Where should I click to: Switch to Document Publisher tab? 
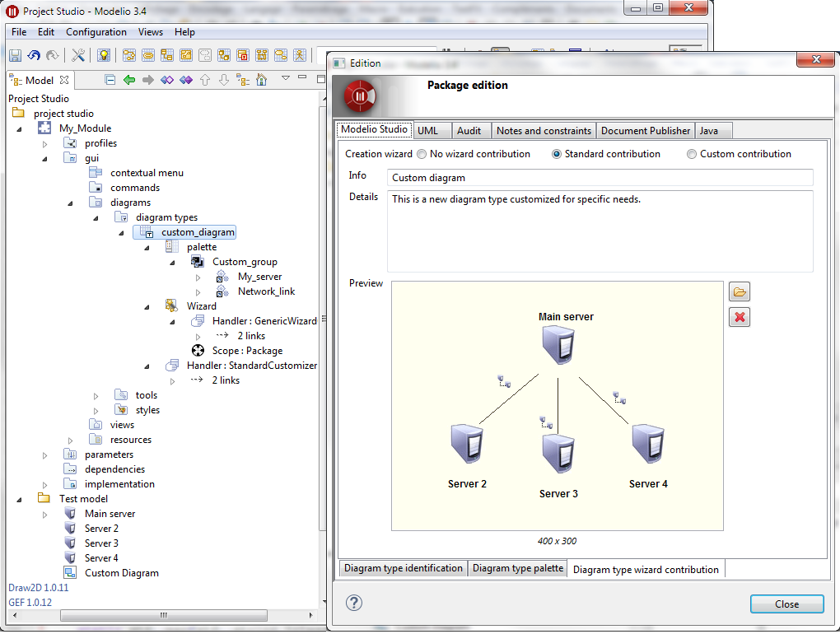(x=646, y=131)
